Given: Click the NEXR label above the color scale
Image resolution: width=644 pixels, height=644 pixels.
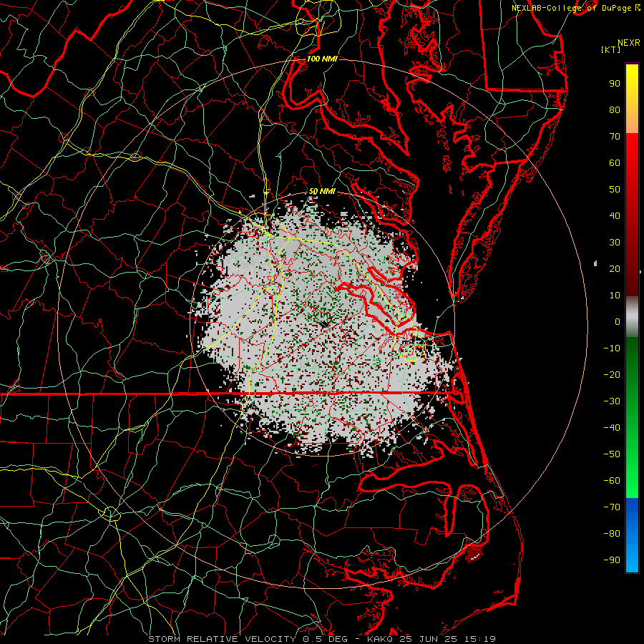Looking at the screenshot, I should click(x=628, y=43).
